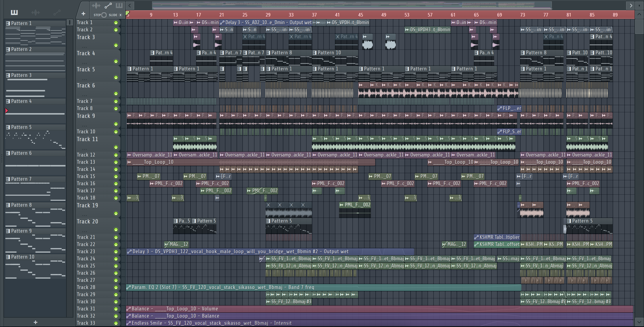644x327 pixels.
Task: Click the Endless Smile clip icon, Track 33
Action: (129, 323)
